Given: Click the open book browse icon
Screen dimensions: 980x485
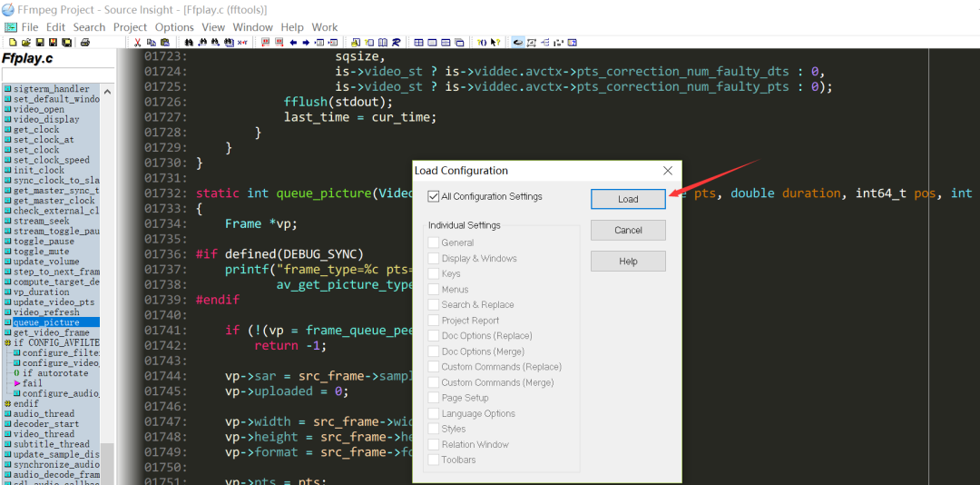Looking at the screenshot, I should pyautogui.click(x=383, y=43).
